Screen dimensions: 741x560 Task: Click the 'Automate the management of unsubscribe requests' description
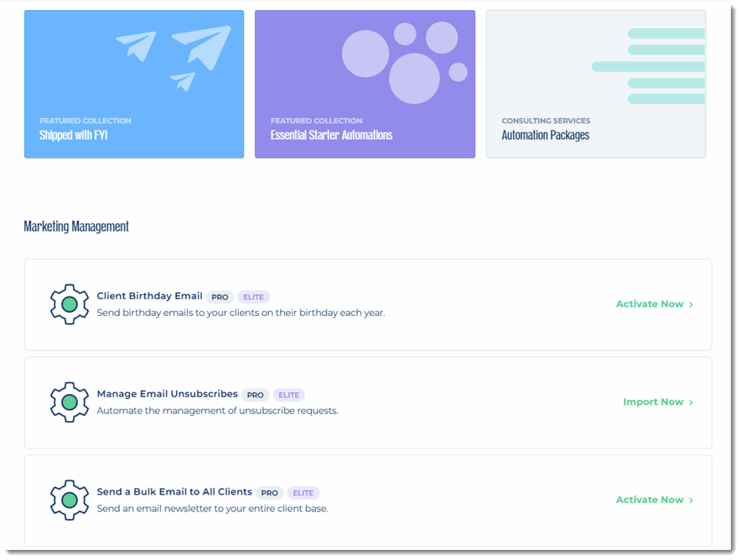pos(217,411)
